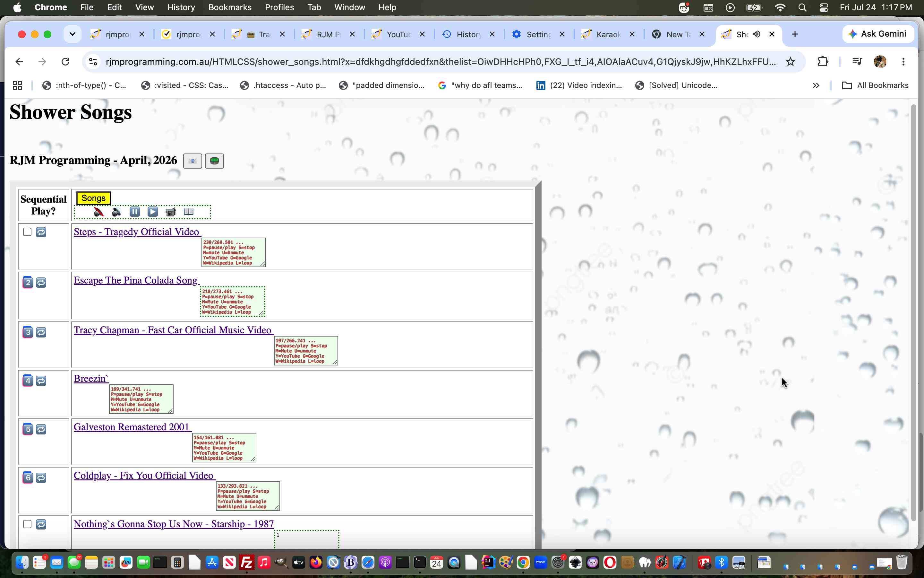The width and height of the screenshot is (924, 578).
Task: Focus the Galveston status textarea
Action: 224,448
